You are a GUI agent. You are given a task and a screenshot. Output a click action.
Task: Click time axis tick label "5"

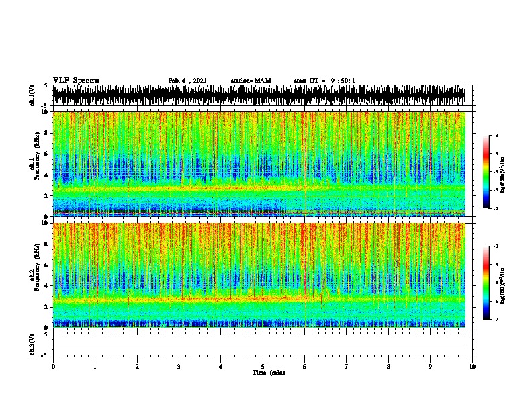(263, 367)
